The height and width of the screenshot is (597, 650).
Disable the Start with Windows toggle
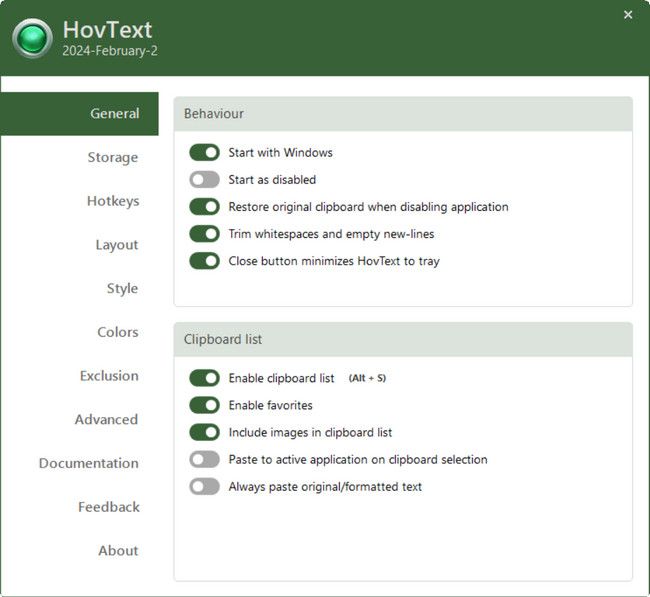pos(204,153)
